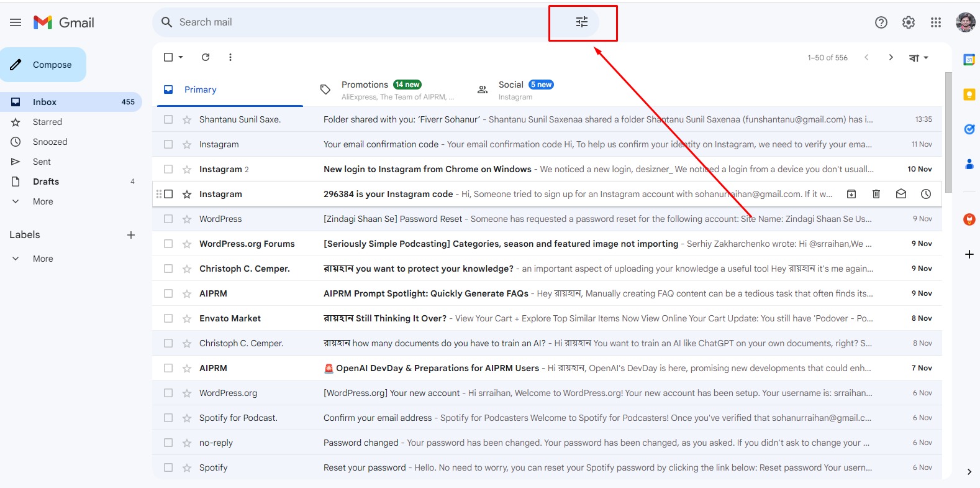The height and width of the screenshot is (488, 980).
Task: Mark the 296384 Instagram email as unread
Action: pos(901,194)
